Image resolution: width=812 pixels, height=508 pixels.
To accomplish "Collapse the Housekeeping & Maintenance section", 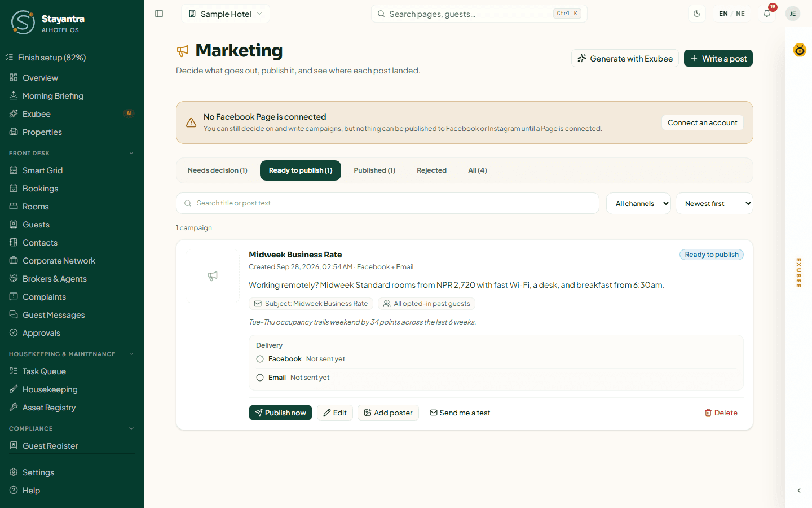I will pyautogui.click(x=72, y=354).
